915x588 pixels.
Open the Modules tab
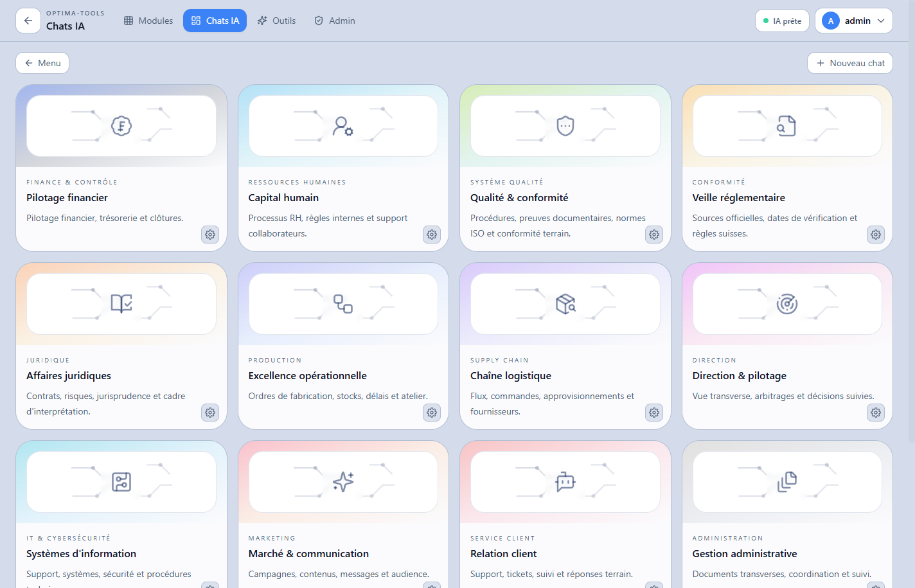click(x=148, y=21)
